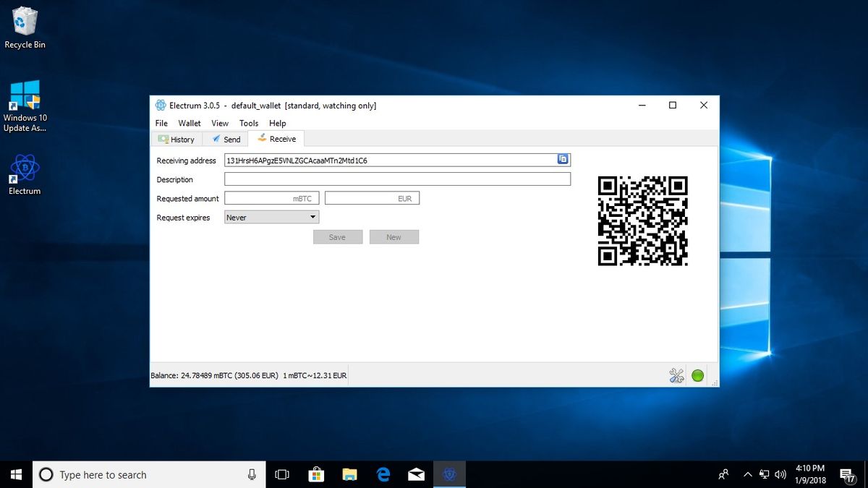Open the Wallet menu
The height and width of the screenshot is (488, 868).
pos(189,123)
